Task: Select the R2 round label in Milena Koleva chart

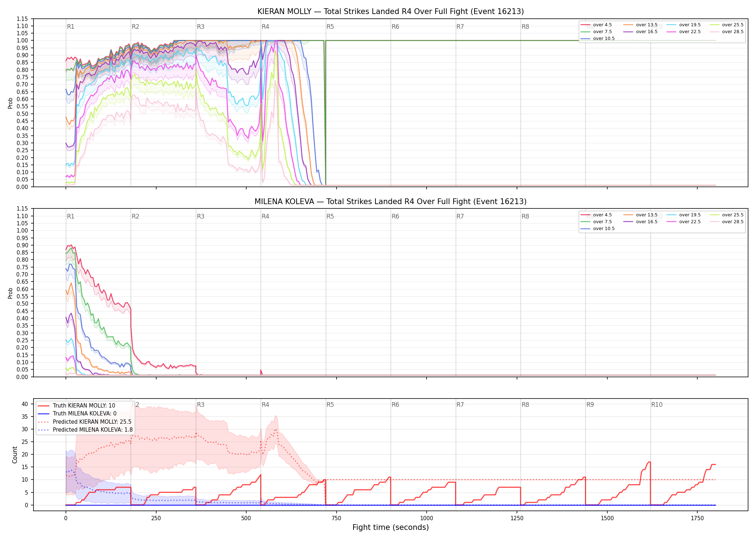Action: (x=135, y=216)
